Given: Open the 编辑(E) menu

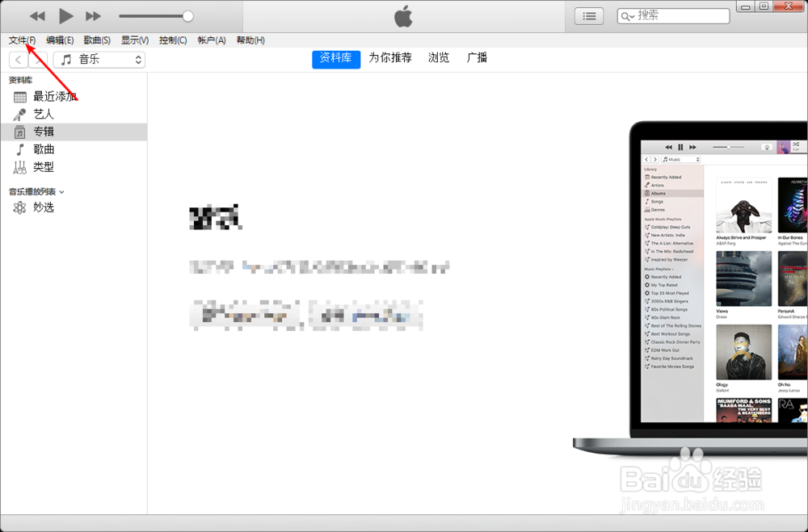Looking at the screenshot, I should pyautogui.click(x=60, y=40).
